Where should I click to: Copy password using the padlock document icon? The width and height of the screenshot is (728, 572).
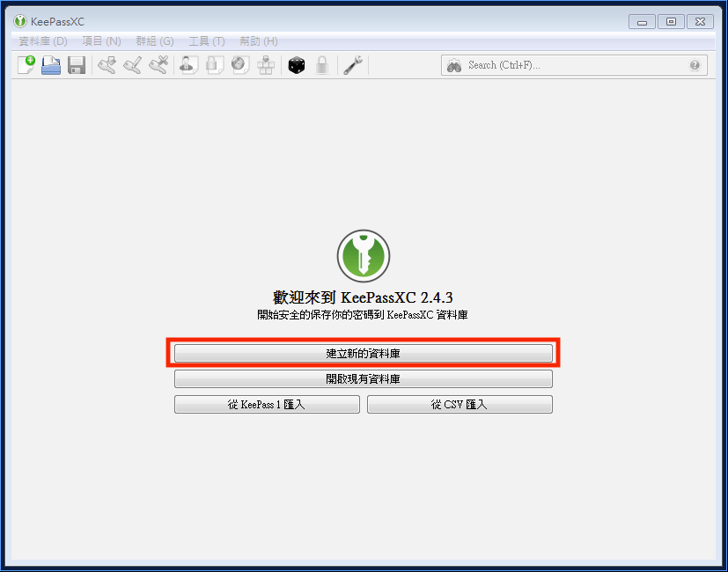click(x=214, y=64)
